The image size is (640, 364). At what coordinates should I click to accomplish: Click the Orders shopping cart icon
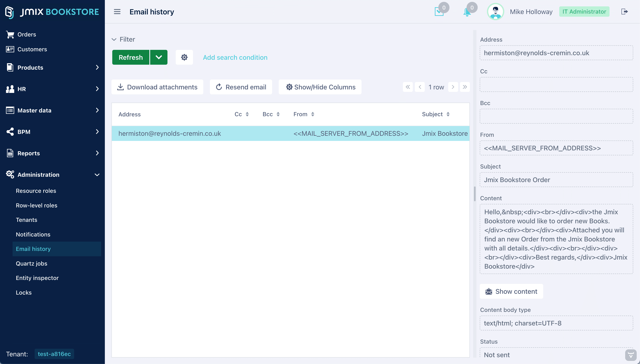point(10,34)
